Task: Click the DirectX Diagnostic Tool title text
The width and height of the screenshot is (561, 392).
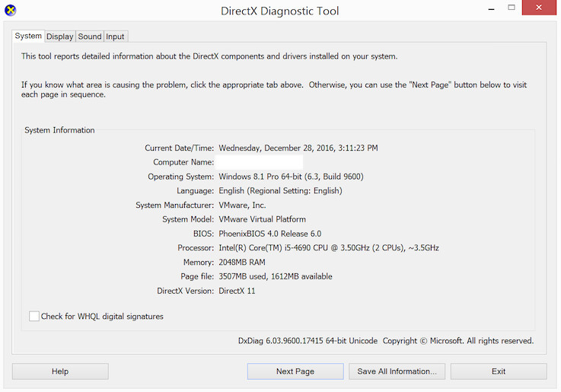Action: [279, 11]
